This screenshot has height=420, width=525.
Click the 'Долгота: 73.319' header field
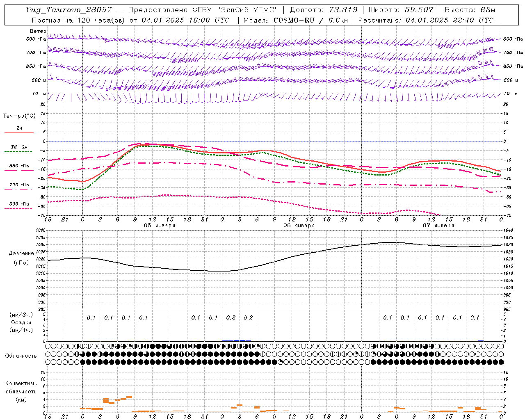324,10
